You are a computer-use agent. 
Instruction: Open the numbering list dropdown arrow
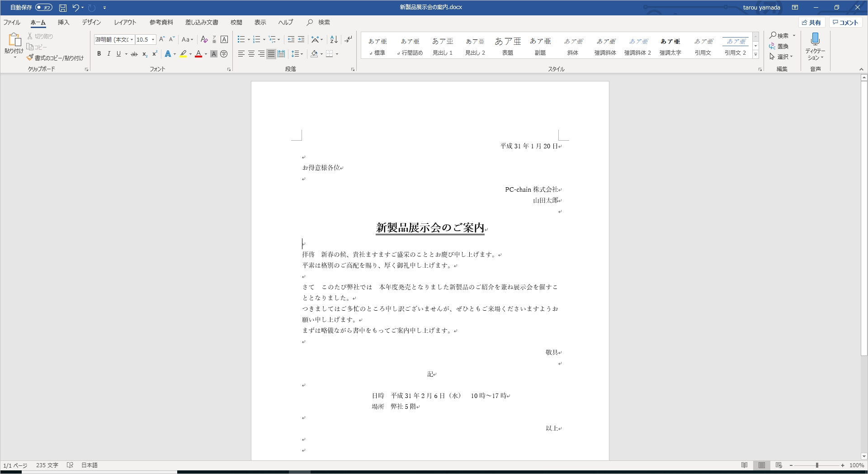pos(264,39)
